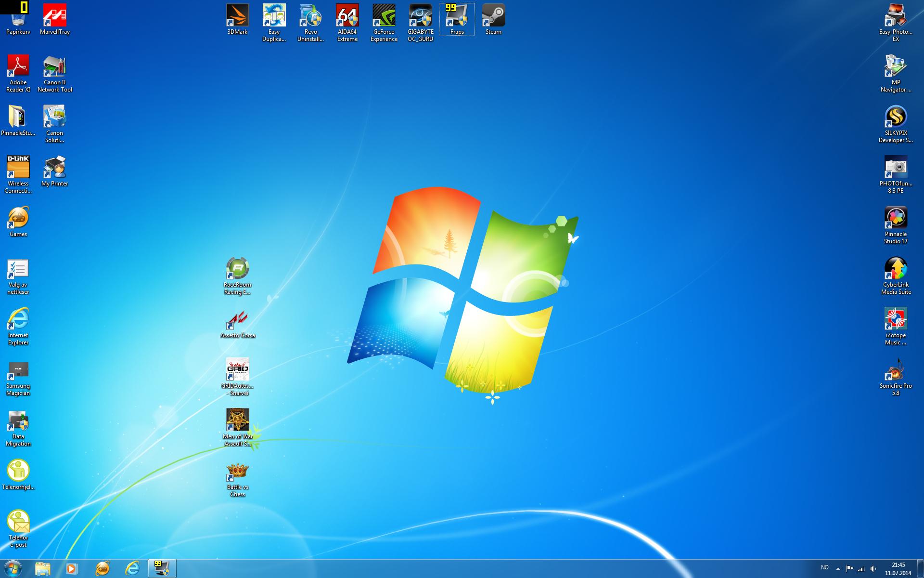
Task: Launch Windows Media Player taskbar button
Action: point(72,569)
